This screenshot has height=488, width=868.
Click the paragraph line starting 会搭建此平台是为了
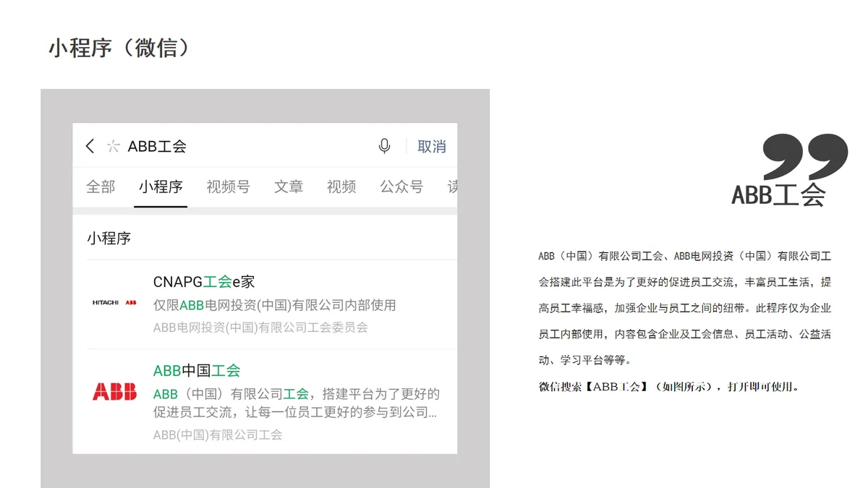click(x=684, y=282)
